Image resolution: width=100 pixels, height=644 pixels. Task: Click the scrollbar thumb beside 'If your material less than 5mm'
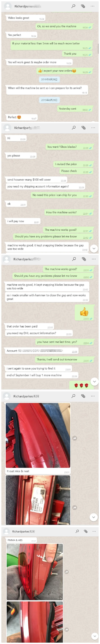pyautogui.click(x=99, y=48)
